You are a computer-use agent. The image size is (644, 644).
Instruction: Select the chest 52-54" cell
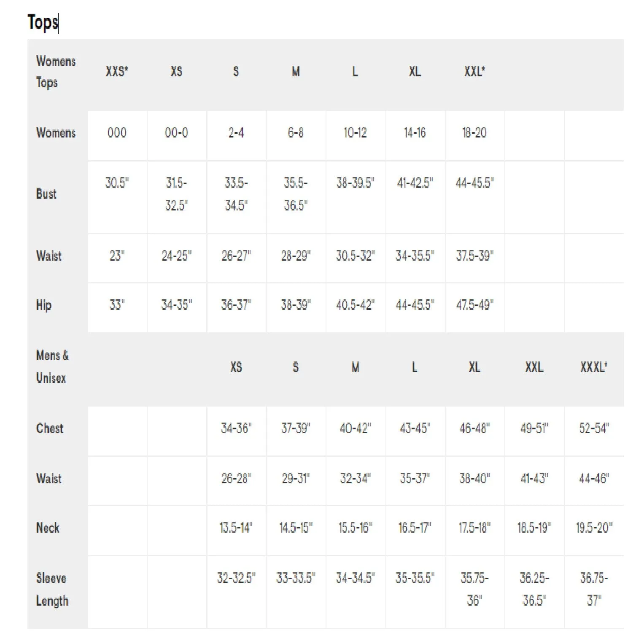click(594, 428)
